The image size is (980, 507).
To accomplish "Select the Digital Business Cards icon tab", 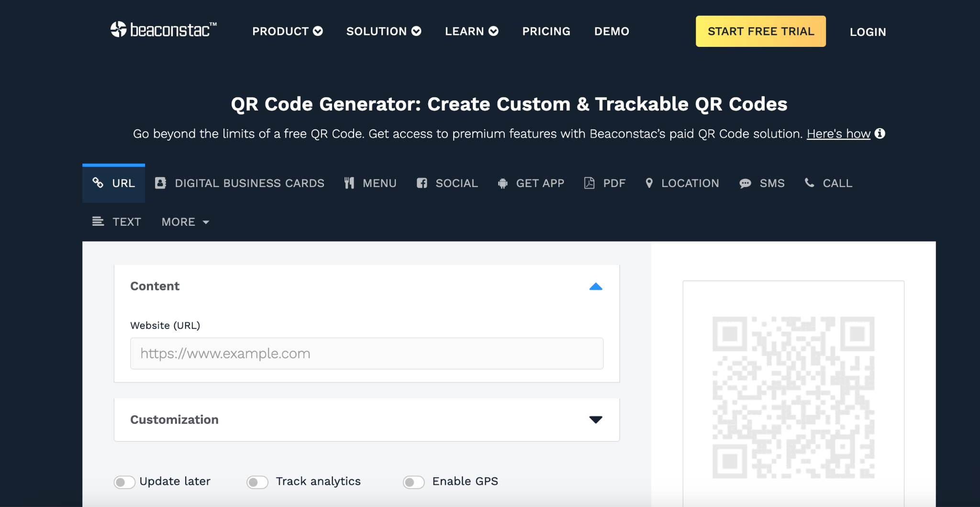I will [x=160, y=183].
